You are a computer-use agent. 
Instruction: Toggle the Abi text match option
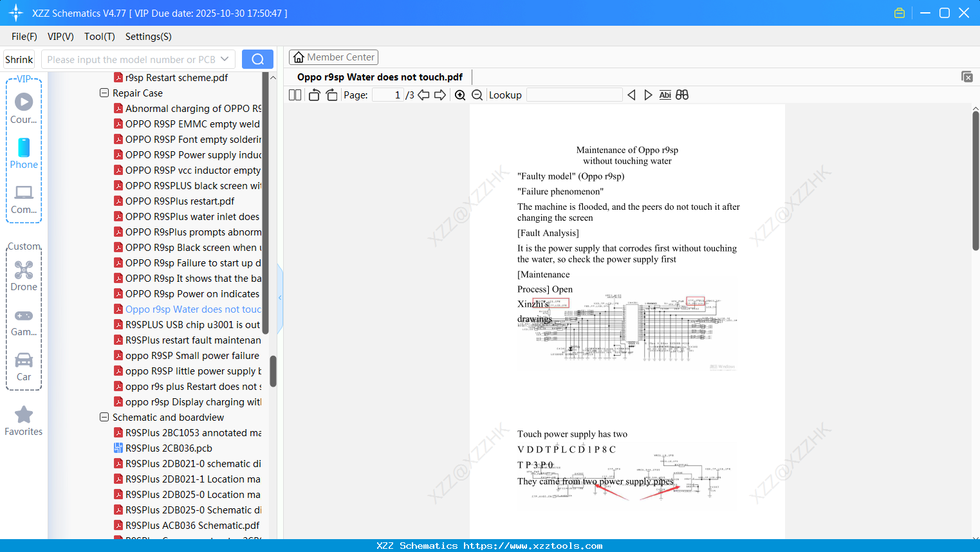(x=665, y=95)
